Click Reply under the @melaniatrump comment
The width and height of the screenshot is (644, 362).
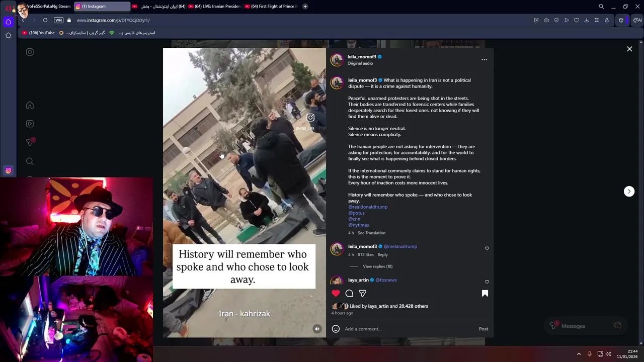382,254
